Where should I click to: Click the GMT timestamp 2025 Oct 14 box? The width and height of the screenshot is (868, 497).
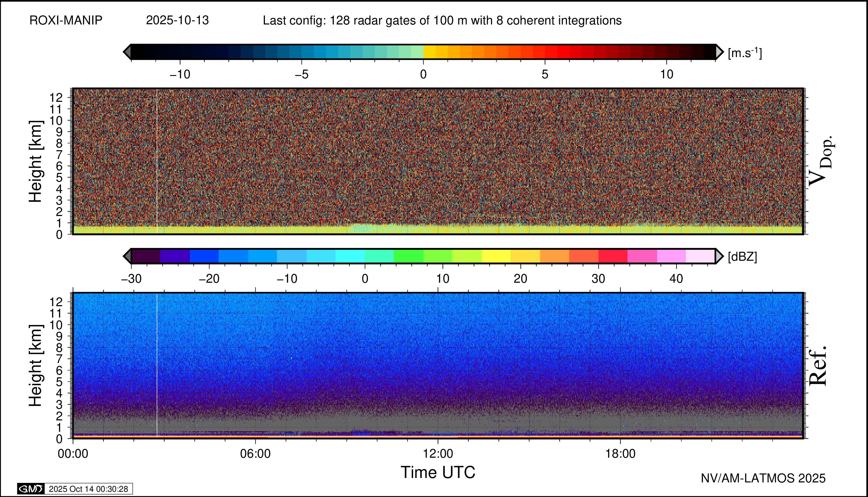coord(88,489)
